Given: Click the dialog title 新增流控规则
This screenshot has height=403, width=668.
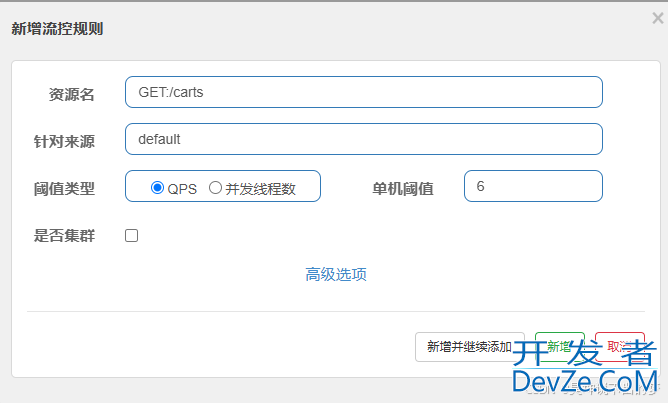Looking at the screenshot, I should click(57, 29).
